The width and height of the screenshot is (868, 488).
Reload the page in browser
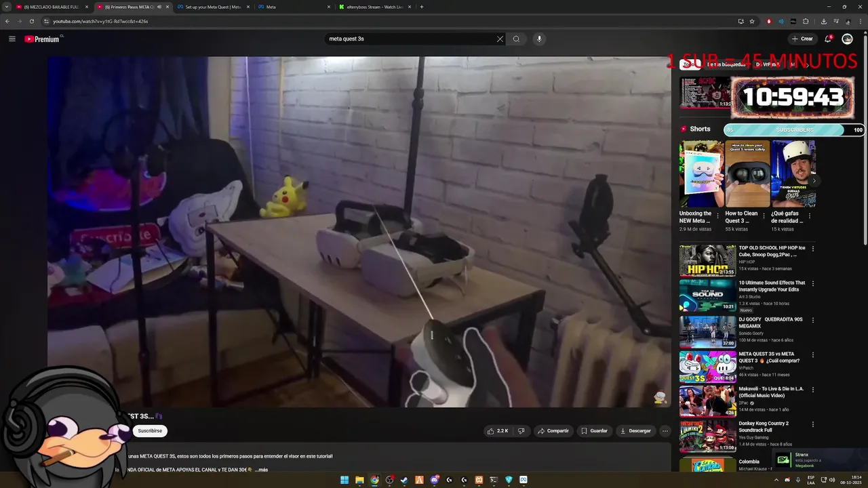[31, 21]
